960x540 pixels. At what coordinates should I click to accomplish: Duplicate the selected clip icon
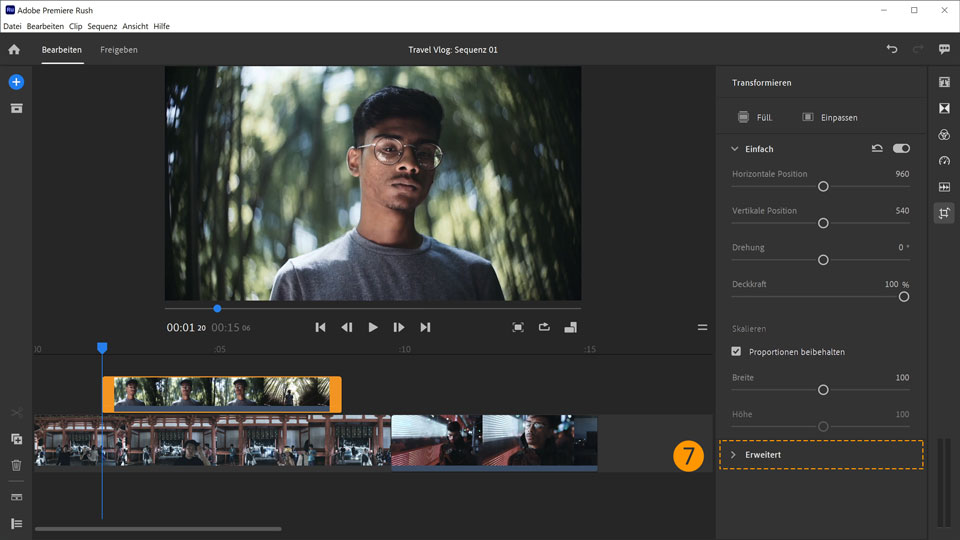(17, 439)
